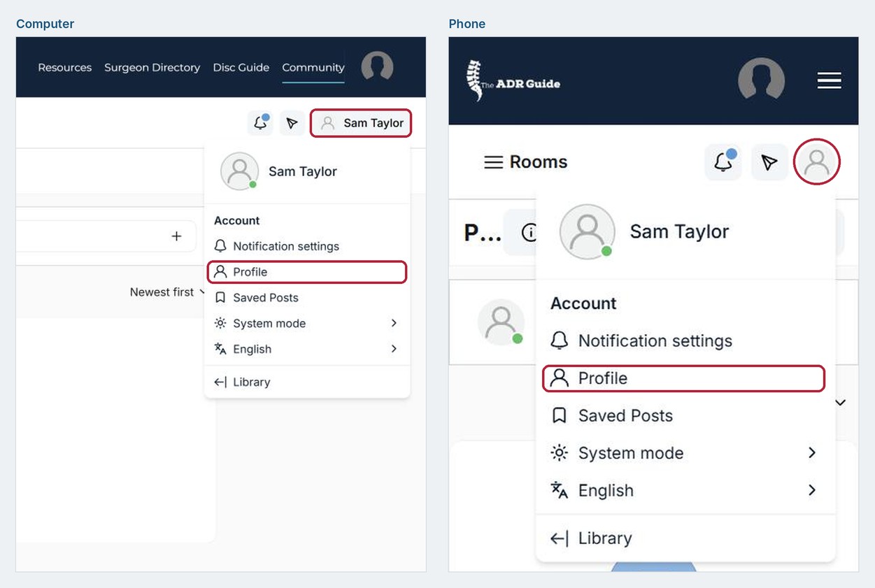Open Saved Posts in Computer dropdown
875x588 pixels.
306,298
